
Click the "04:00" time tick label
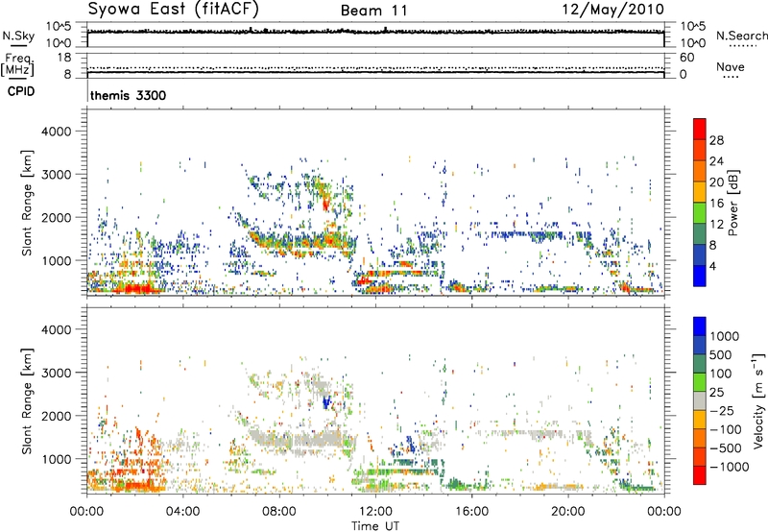coord(182,512)
